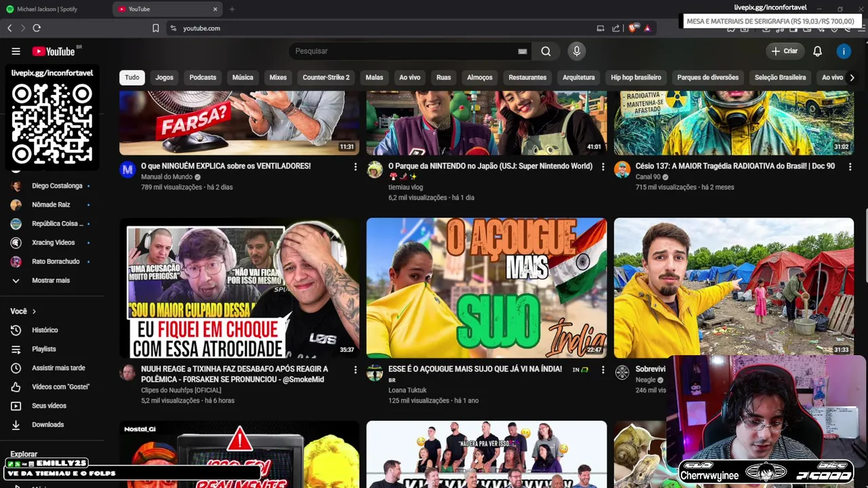
Task: Select the Podcasts filter chip
Action: [203, 77]
